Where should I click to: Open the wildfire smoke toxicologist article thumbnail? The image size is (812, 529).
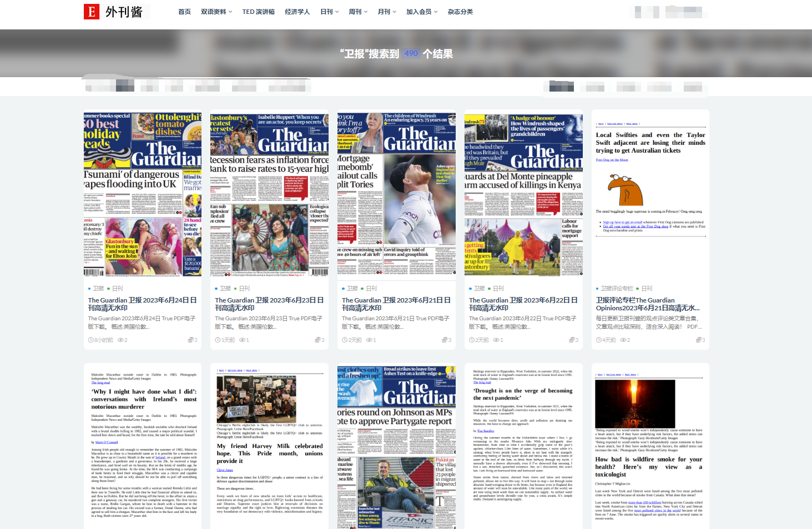(x=650, y=446)
